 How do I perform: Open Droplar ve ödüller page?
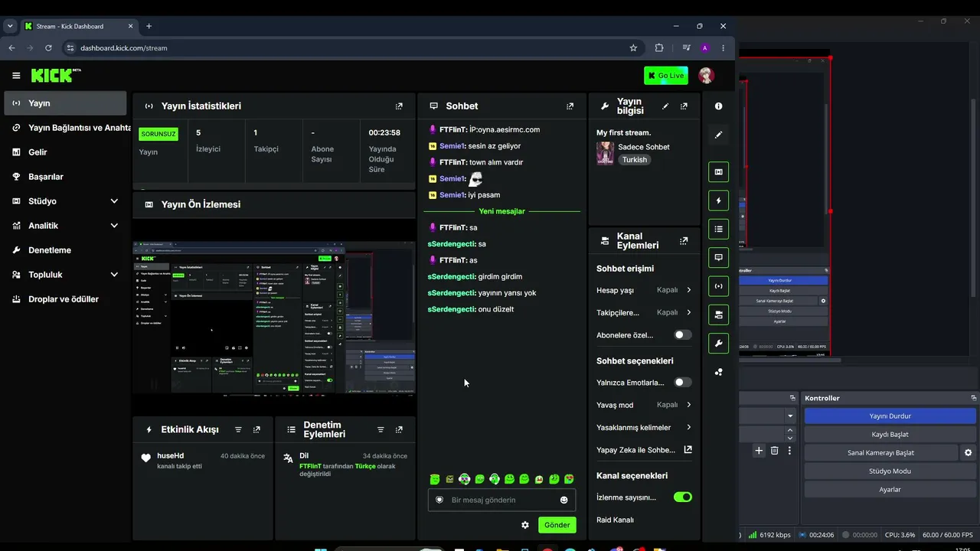point(65,299)
